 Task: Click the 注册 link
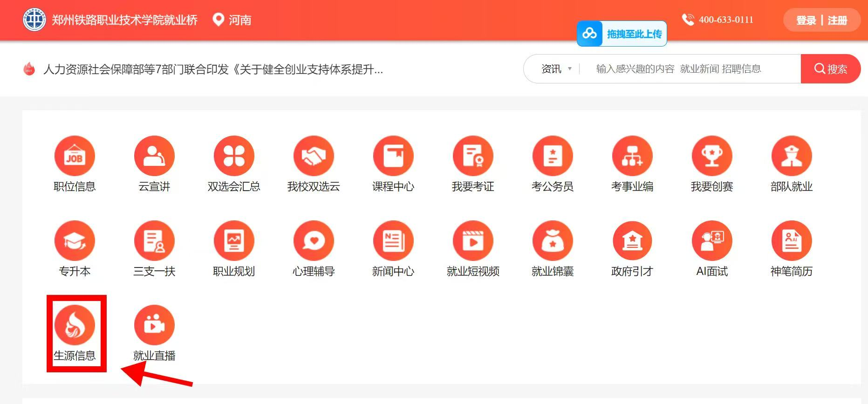tap(837, 21)
